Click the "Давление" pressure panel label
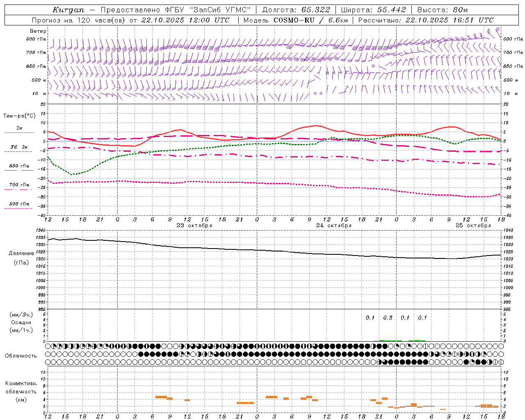 pyautogui.click(x=21, y=253)
